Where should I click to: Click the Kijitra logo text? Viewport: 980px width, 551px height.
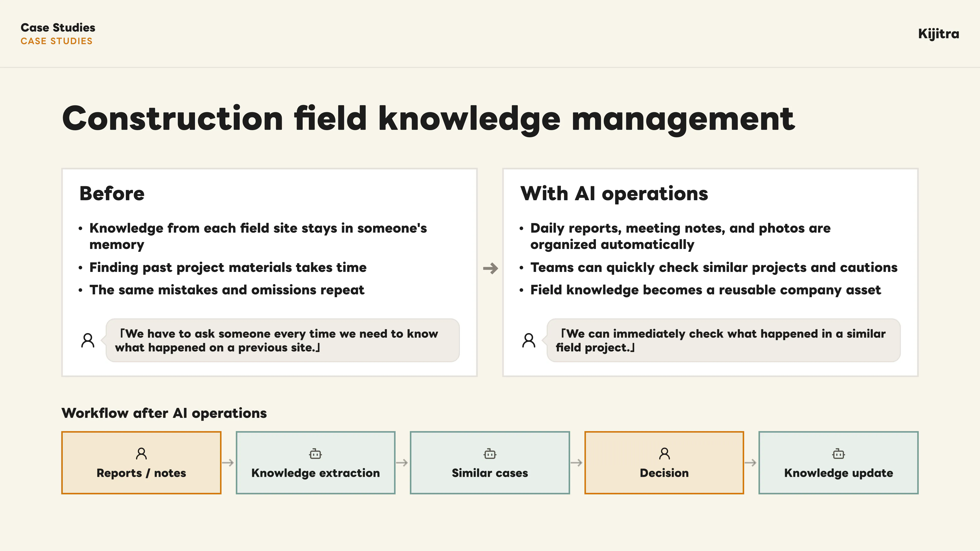[939, 34]
